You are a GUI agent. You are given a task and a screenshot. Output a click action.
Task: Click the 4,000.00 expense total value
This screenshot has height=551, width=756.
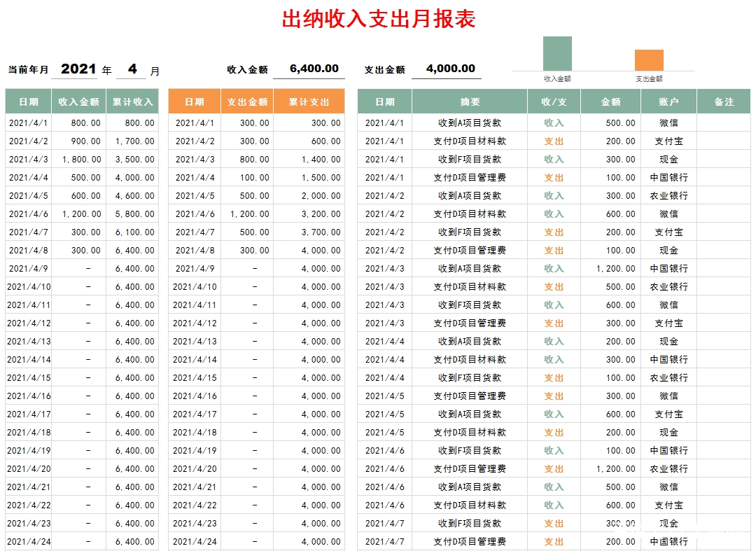coord(450,69)
